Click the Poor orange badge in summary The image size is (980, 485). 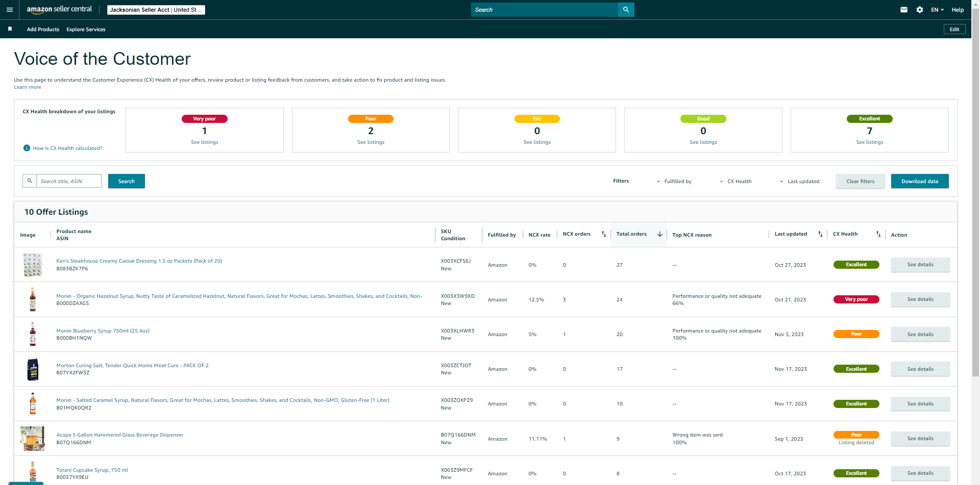point(371,119)
